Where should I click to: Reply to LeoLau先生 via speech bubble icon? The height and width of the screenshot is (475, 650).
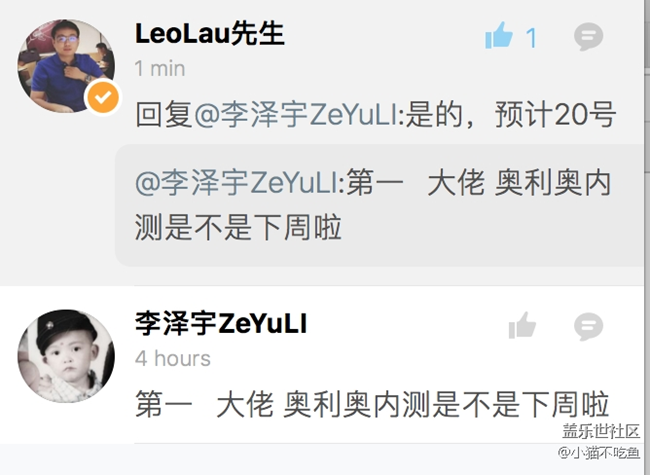click(588, 37)
